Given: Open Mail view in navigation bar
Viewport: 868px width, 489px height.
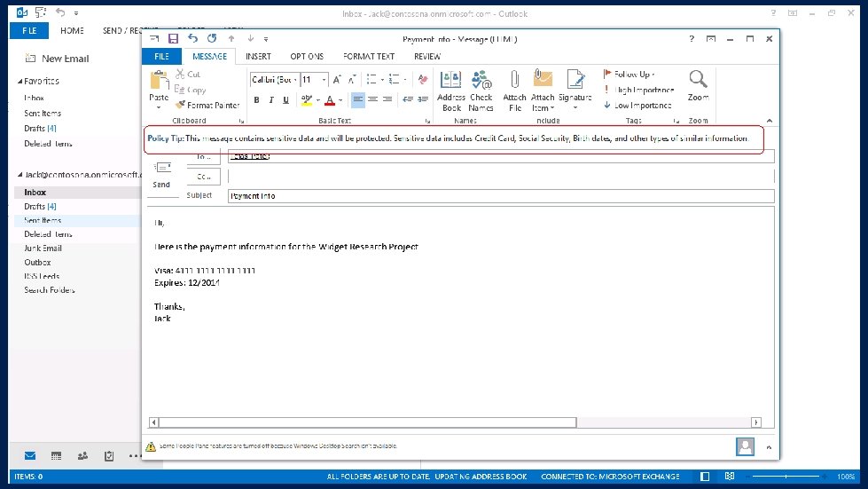Looking at the screenshot, I should tap(30, 456).
